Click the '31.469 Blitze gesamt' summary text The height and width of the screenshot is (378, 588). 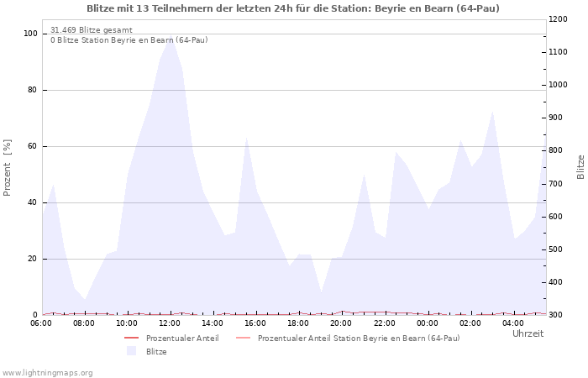tap(91, 30)
